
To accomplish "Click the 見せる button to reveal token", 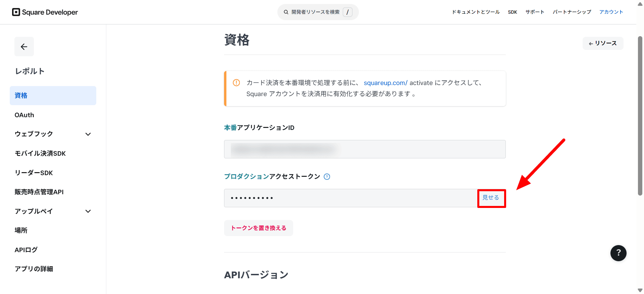I will pos(491,198).
